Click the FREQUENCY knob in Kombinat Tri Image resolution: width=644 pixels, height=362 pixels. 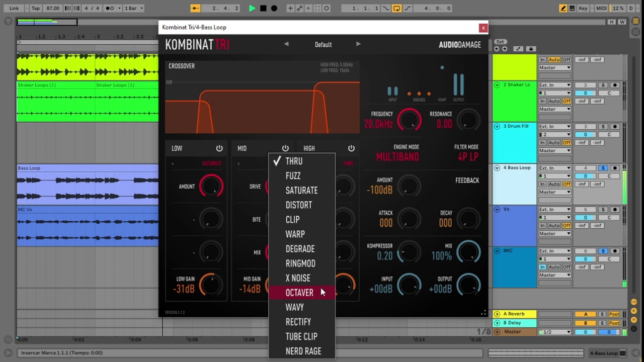tap(409, 120)
